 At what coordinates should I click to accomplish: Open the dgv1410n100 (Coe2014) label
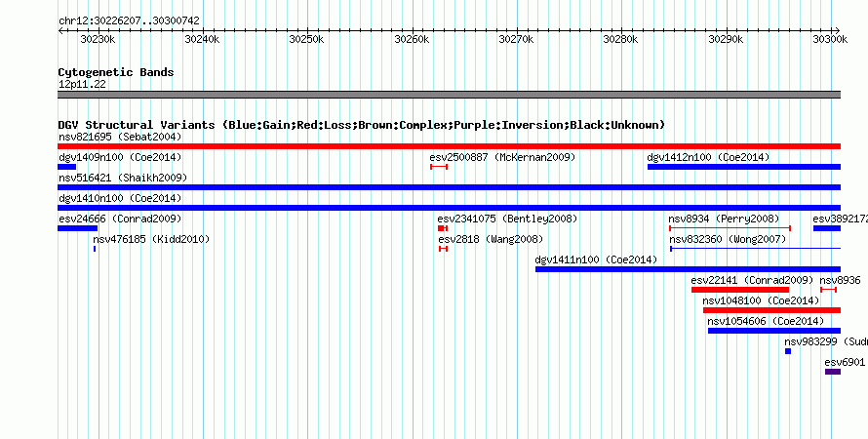pos(120,198)
